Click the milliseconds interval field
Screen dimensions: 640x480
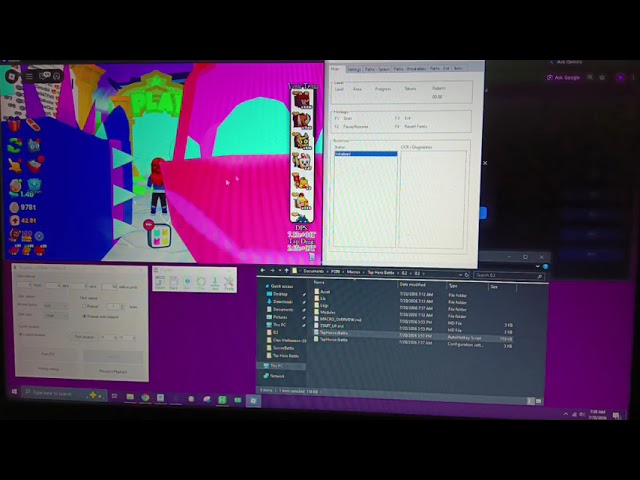point(109,287)
